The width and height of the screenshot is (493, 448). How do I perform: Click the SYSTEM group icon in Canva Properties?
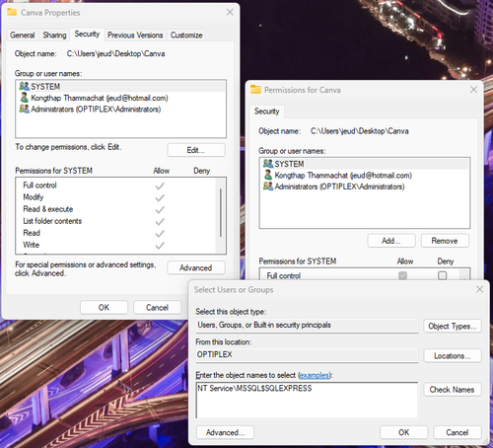[24, 86]
